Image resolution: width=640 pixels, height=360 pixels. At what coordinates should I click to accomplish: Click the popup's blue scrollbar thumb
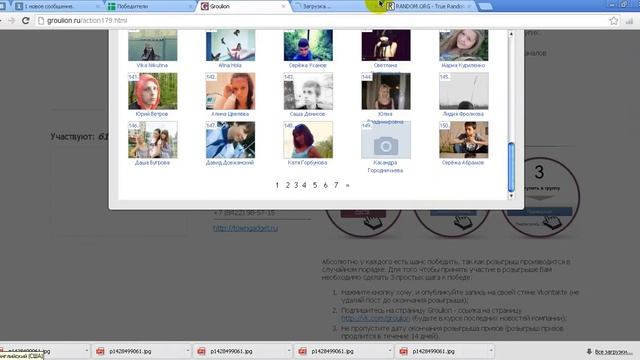click(x=511, y=167)
